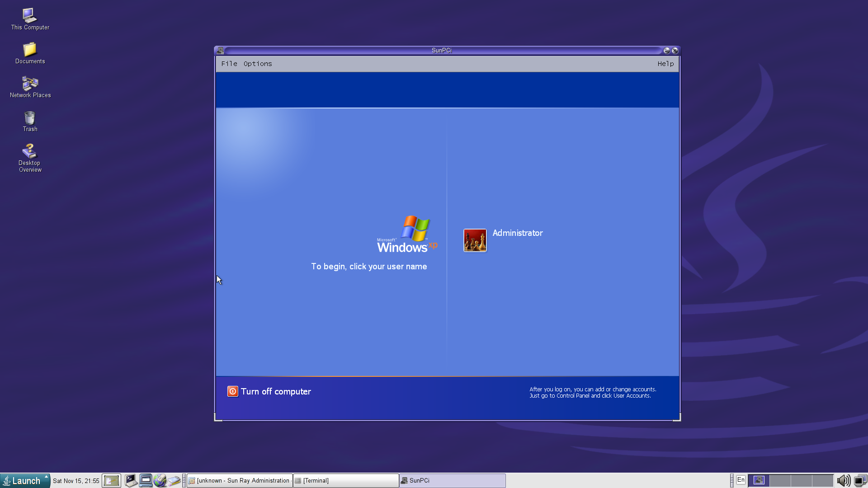The image size is (868, 488).
Task: Open the This Computer desktop icon
Action: 30,16
